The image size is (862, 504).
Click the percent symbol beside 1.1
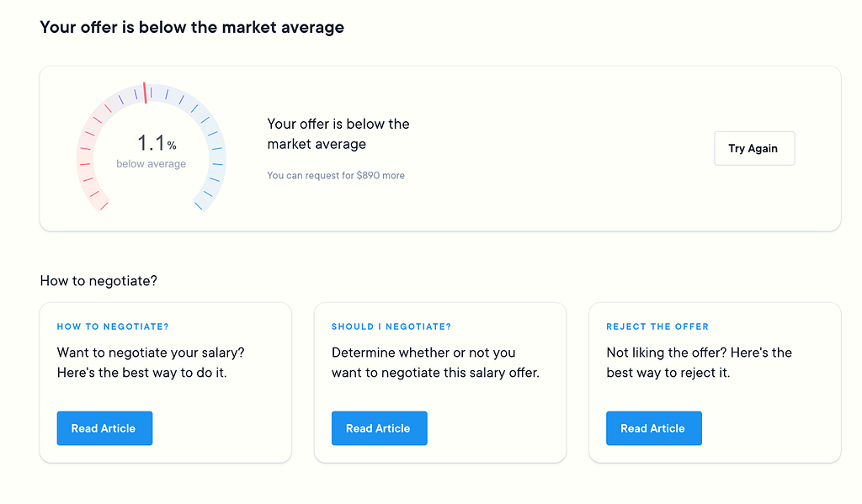click(x=172, y=146)
